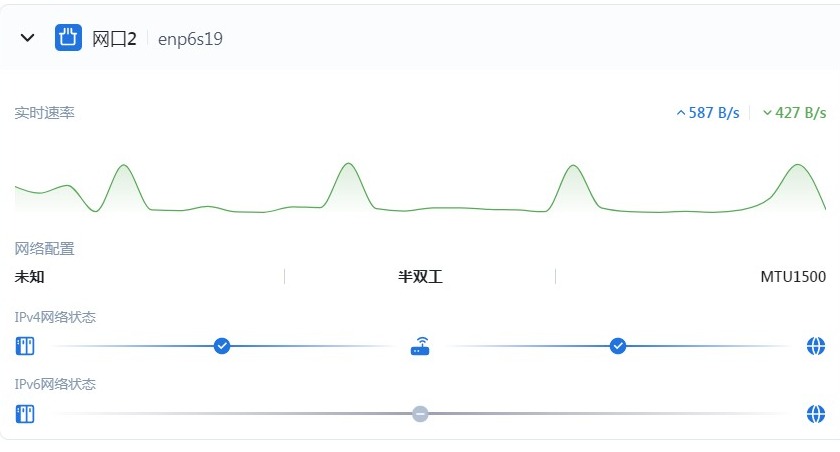Click the blue ethernet port icon beside 网口2
This screenshot has height=452, width=840.
tap(68, 39)
